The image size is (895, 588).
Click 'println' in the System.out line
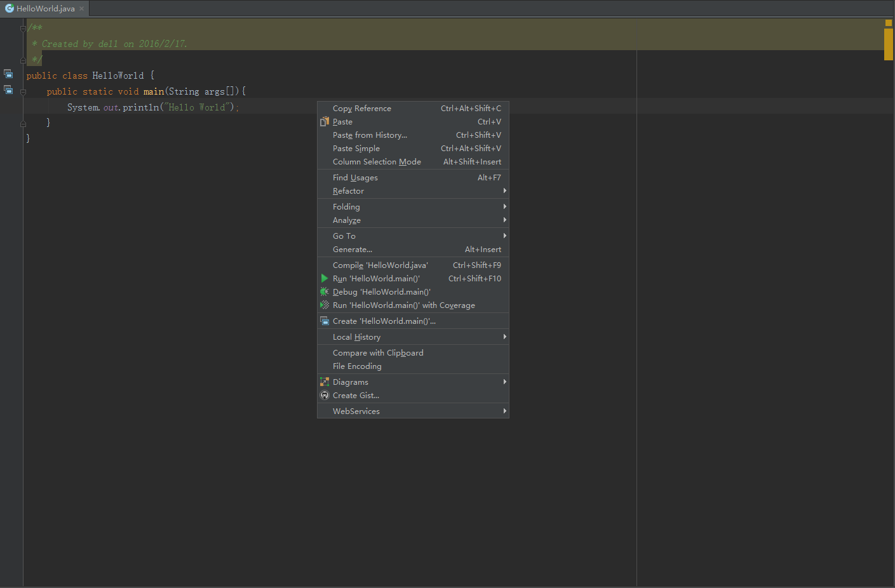coord(141,107)
